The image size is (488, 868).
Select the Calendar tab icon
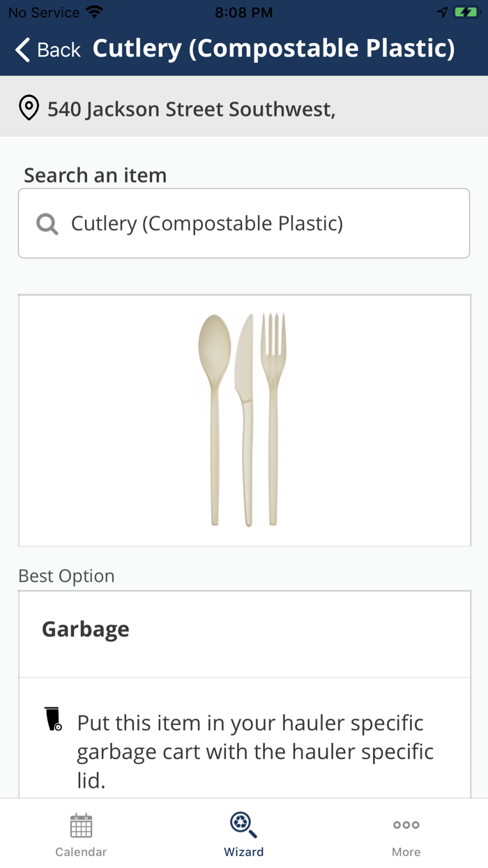coord(81,824)
